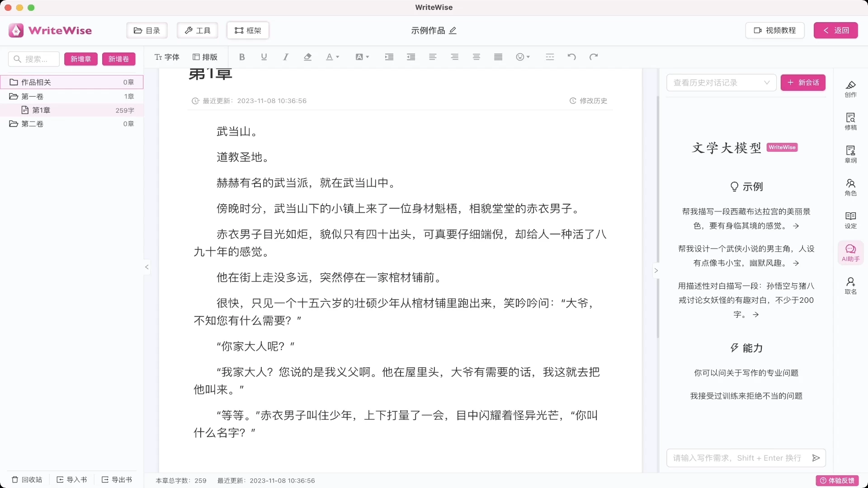Start a 新会话 new conversation
This screenshot has height=488, width=868.
tap(803, 83)
